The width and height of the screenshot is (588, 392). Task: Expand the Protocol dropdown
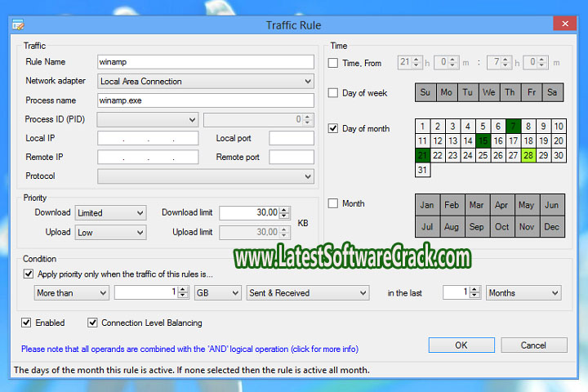point(205,176)
